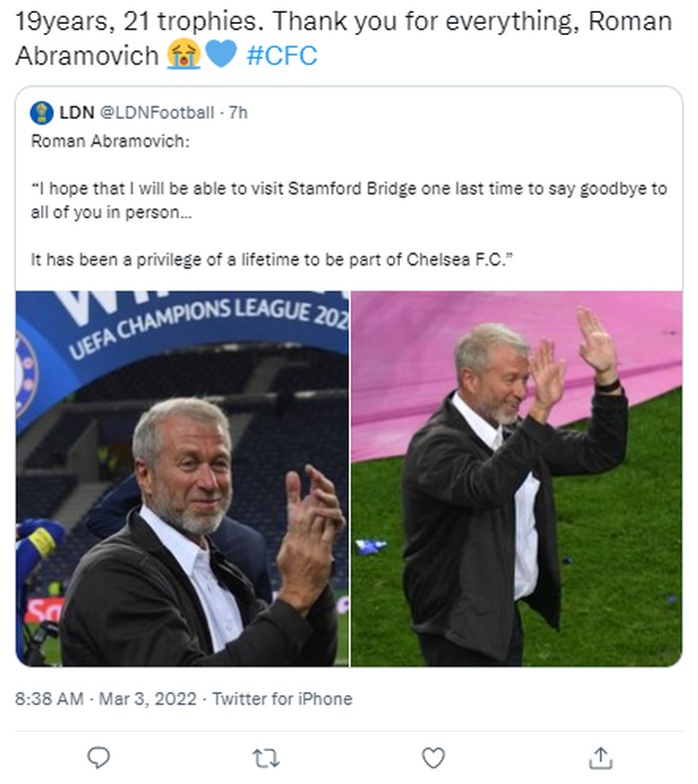This screenshot has width=698, height=784.
Task: Visit the @LDNFootball handle
Action: [158, 113]
